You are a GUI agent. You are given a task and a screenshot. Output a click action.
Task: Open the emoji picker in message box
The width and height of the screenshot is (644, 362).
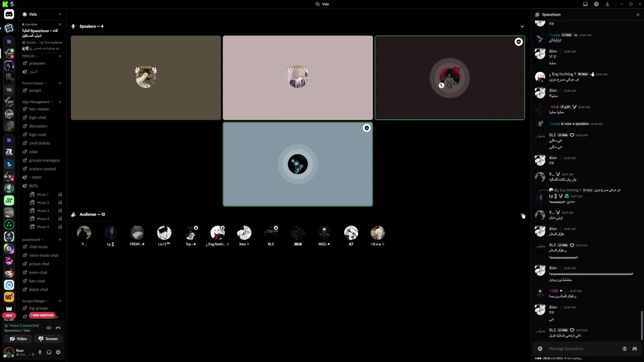tap(624, 348)
